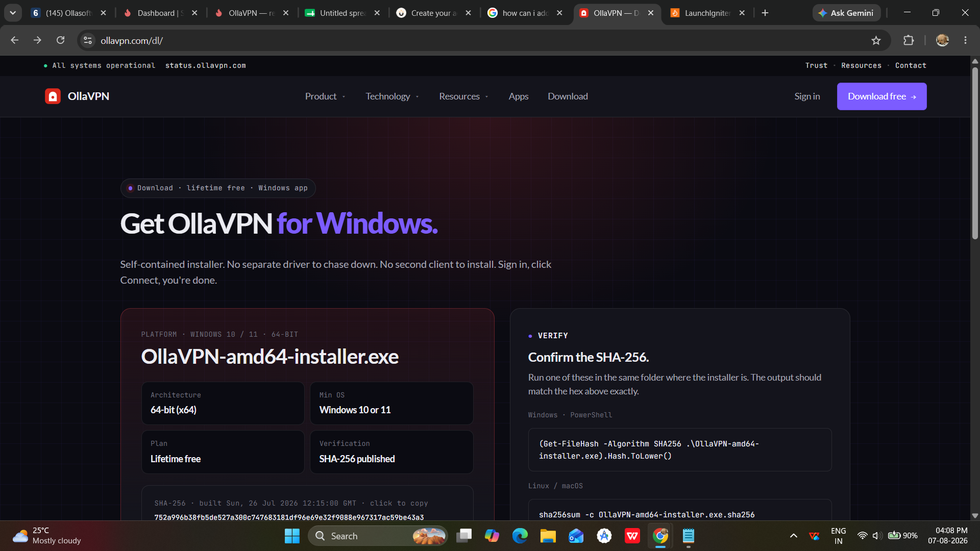Screen dimensions: 980x551
Task: Go to the Download nav link
Action: click(x=568, y=96)
